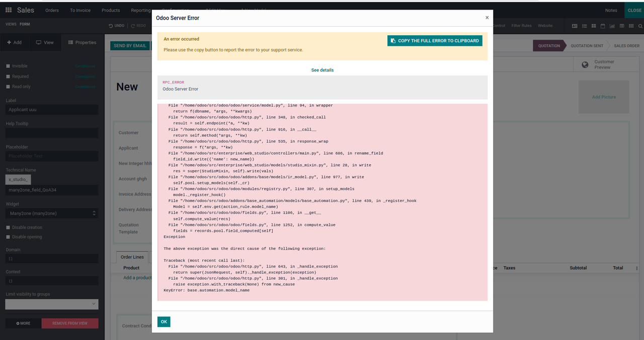
Task: Click the Send By Email button
Action: click(x=130, y=46)
